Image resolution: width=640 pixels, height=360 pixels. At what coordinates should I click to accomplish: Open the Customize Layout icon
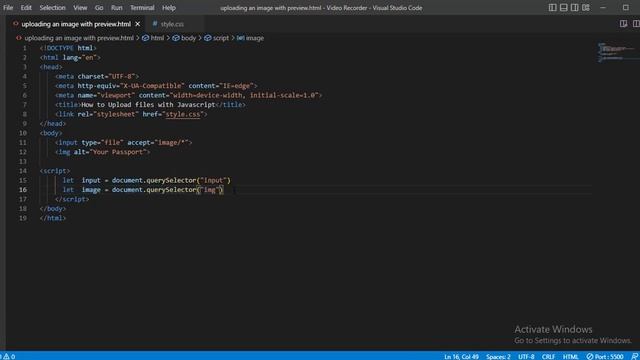point(586,7)
